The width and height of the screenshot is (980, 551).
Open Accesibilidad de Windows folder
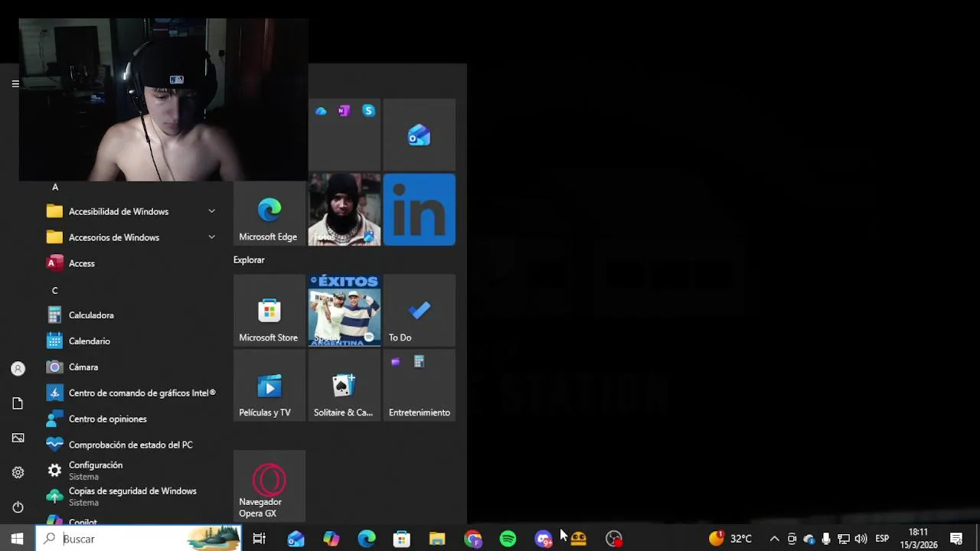(132, 211)
